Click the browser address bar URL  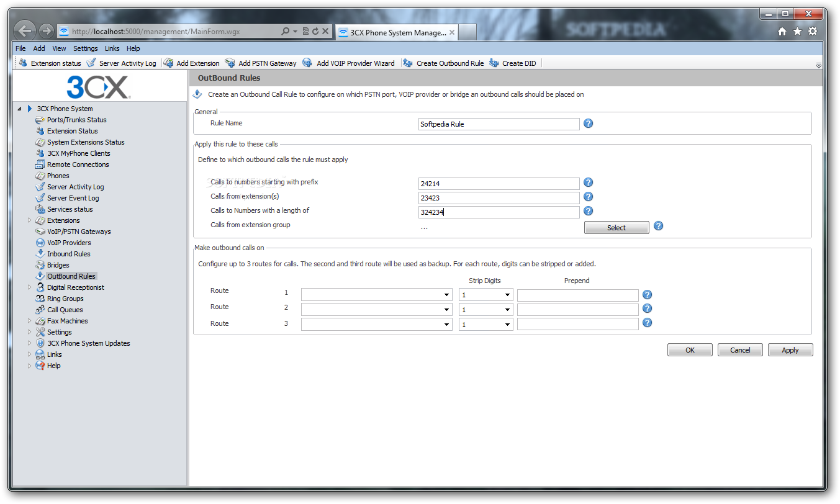(156, 32)
